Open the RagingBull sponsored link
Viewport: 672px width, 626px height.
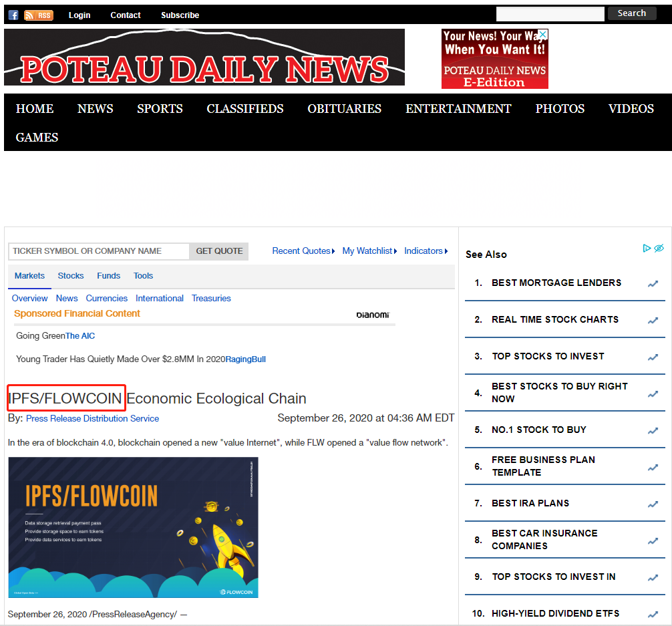pos(246,359)
